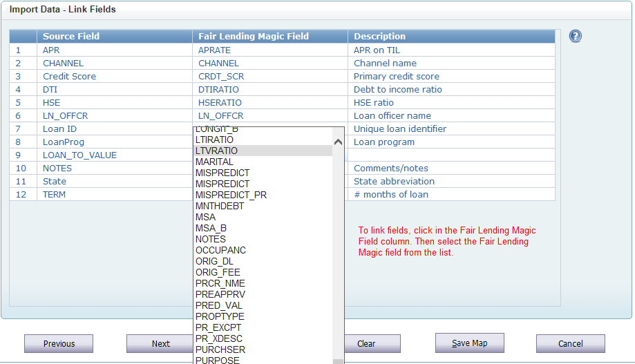Select MSA_B from the list

(263, 228)
